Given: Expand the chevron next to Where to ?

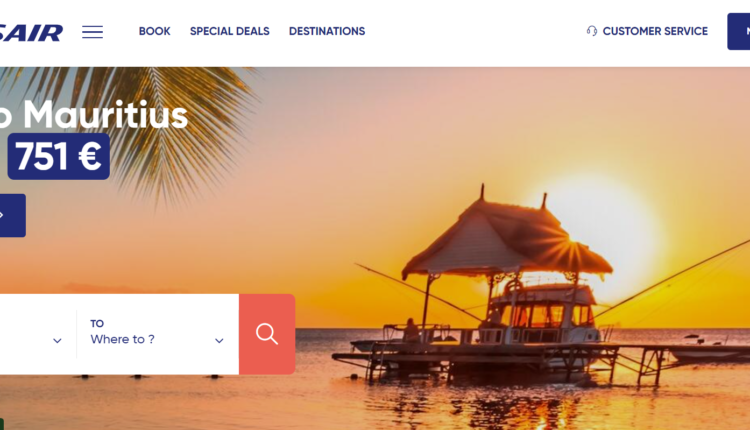Looking at the screenshot, I should (219, 341).
